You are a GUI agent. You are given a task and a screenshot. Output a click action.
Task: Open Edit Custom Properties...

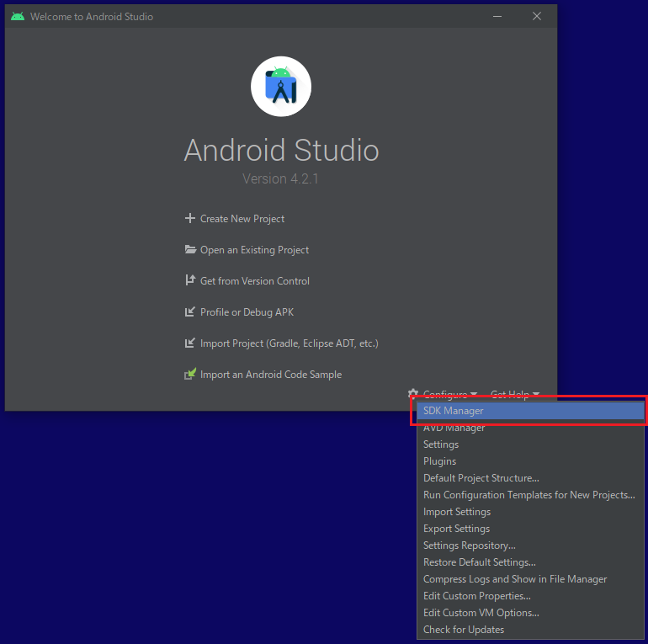click(x=530, y=596)
